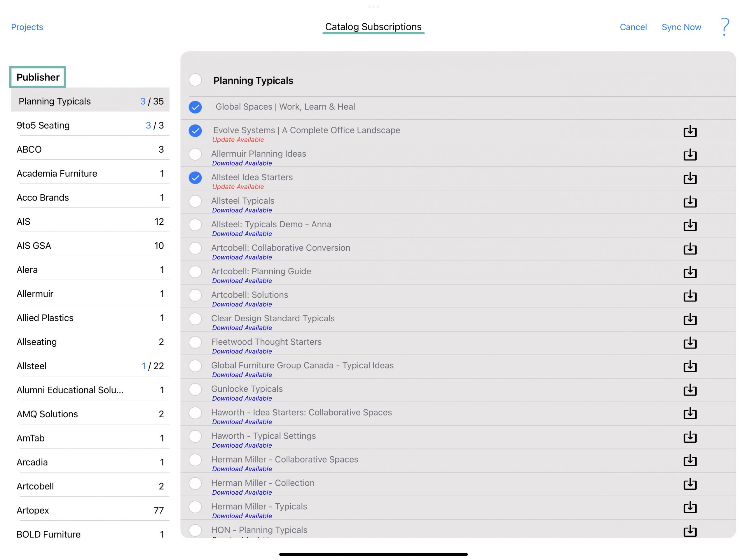Download Herman Miller - Typicals icon
This screenshot has width=747, height=560.
(x=690, y=508)
